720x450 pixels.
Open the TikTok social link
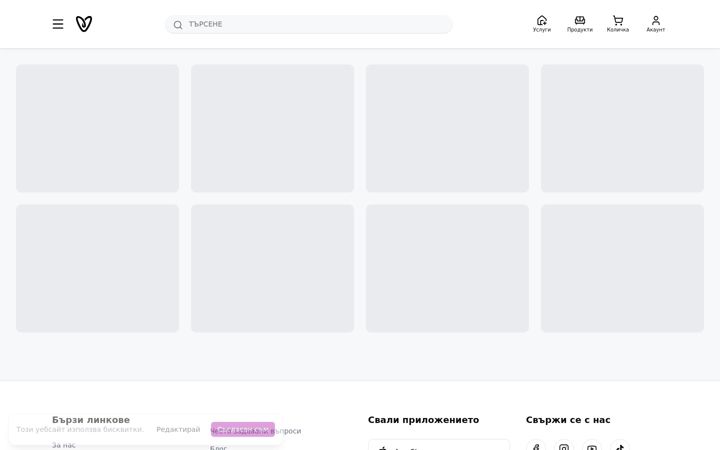[620, 446]
